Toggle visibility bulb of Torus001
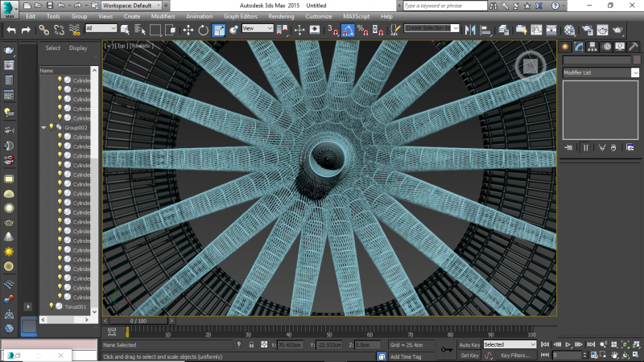Image resolution: width=644 pixels, height=362 pixels. point(52,306)
